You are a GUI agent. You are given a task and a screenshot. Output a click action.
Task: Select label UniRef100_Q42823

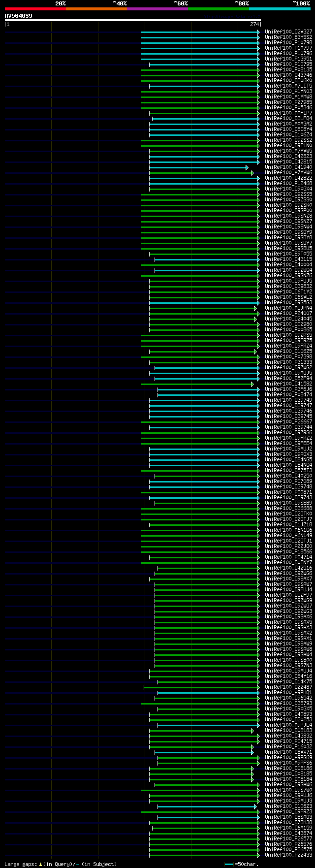[x=288, y=157]
